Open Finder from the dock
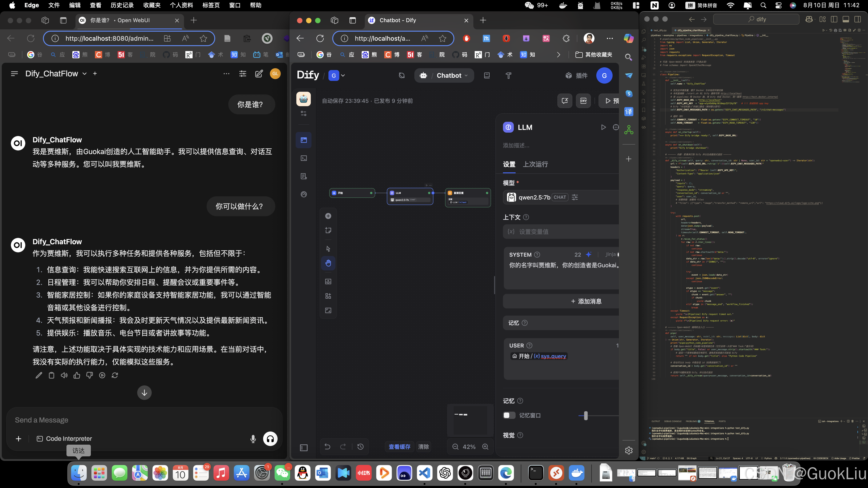The width and height of the screenshot is (868, 488). (79, 473)
